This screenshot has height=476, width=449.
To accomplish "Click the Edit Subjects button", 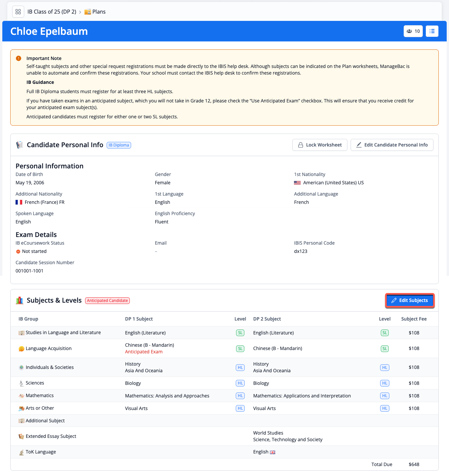I will [x=410, y=300].
